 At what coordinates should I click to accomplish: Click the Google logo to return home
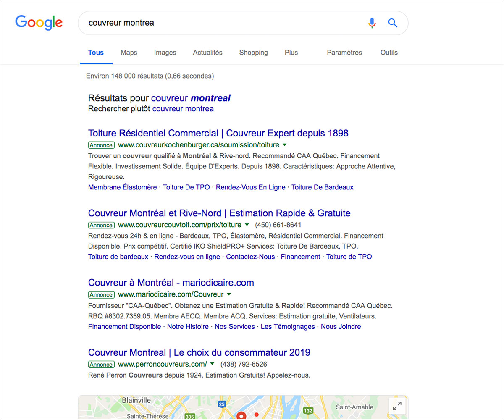click(39, 23)
